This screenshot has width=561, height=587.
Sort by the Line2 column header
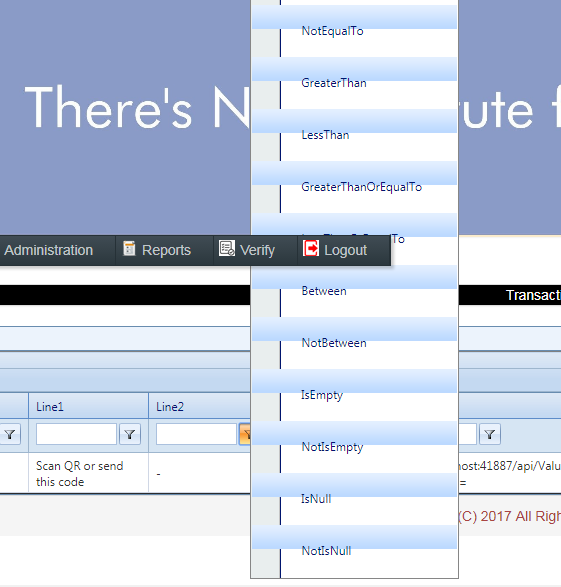click(x=170, y=407)
